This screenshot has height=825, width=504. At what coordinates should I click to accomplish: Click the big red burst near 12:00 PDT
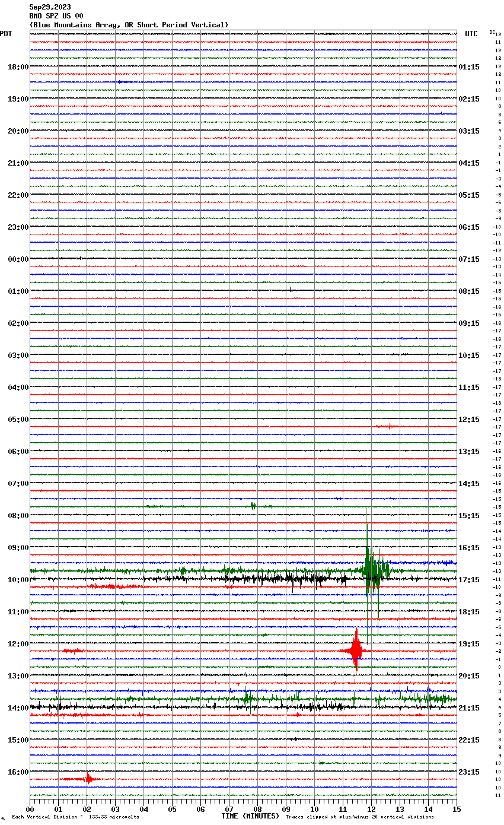click(x=356, y=651)
